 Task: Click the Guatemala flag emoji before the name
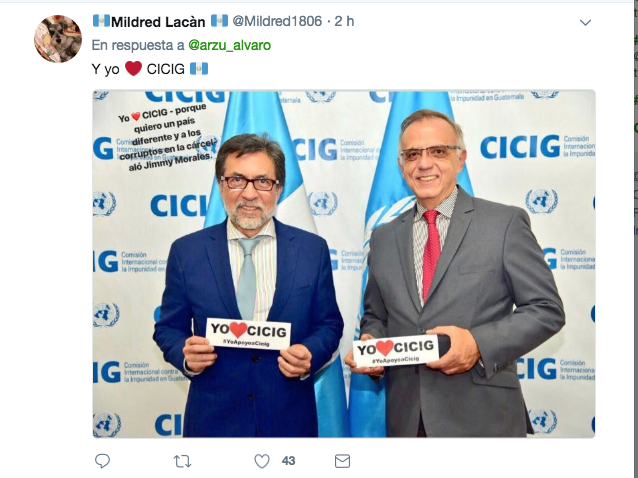101,21
